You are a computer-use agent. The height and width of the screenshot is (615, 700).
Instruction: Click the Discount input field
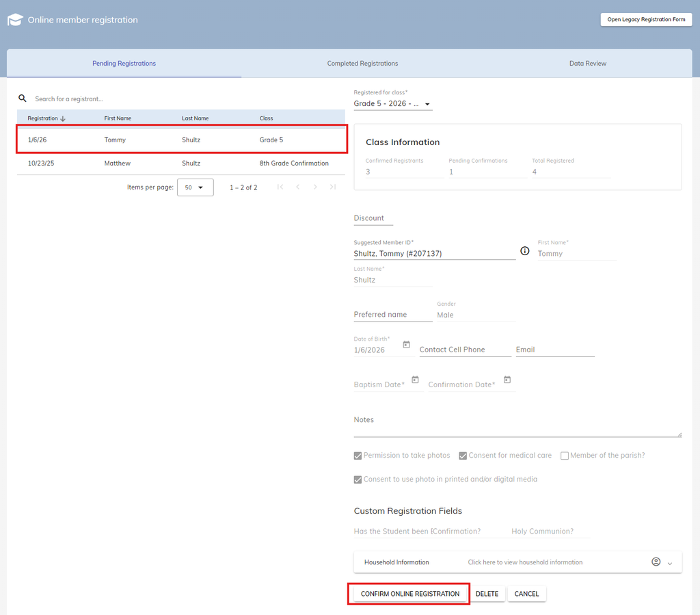click(373, 218)
